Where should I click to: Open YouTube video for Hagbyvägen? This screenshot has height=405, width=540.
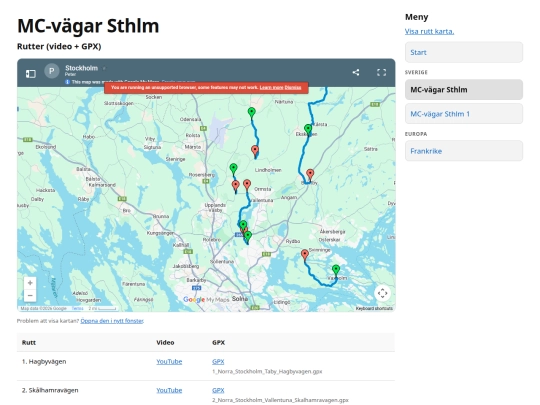(169, 362)
